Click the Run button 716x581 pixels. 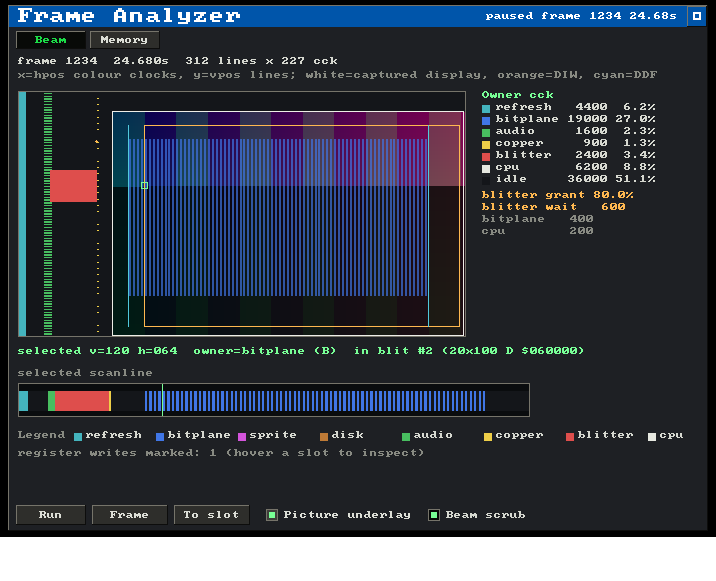point(50,515)
